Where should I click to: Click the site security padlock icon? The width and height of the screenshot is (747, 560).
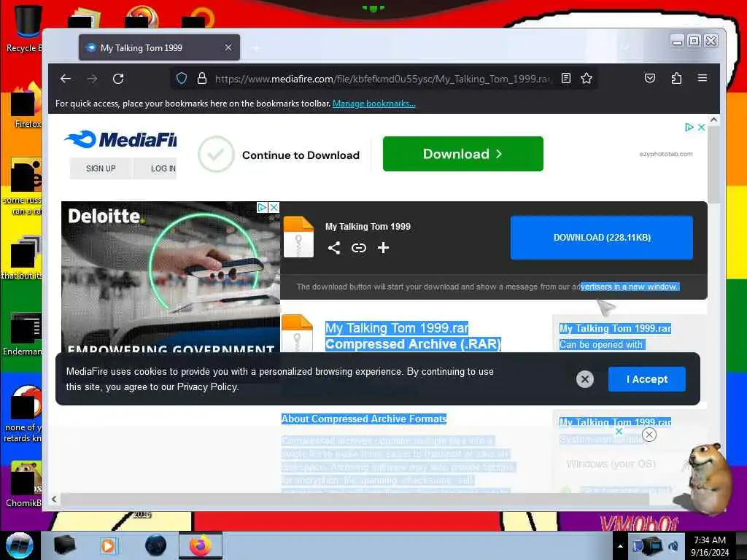click(202, 78)
